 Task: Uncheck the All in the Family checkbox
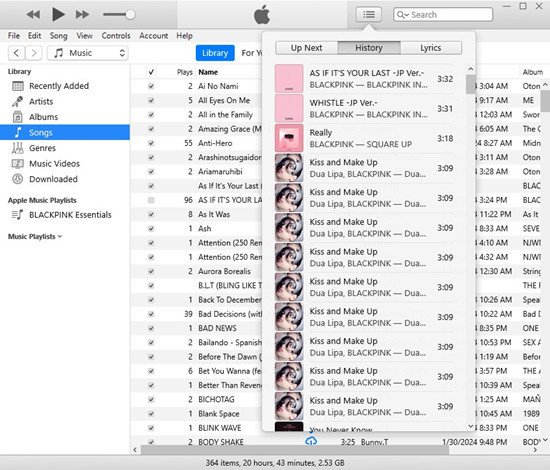click(x=151, y=114)
